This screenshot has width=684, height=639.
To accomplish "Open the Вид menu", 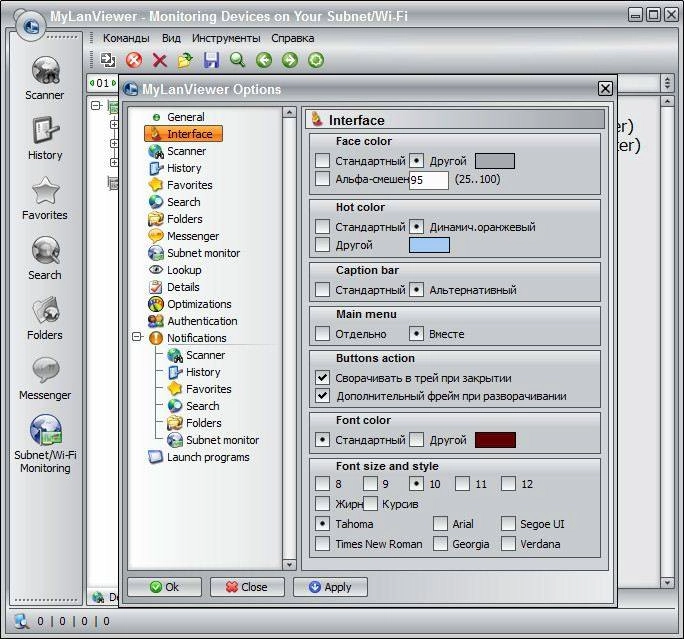I will point(171,38).
